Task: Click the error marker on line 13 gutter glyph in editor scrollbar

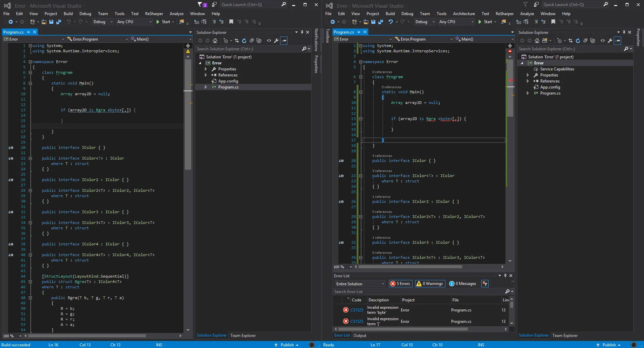Action: (x=511, y=80)
